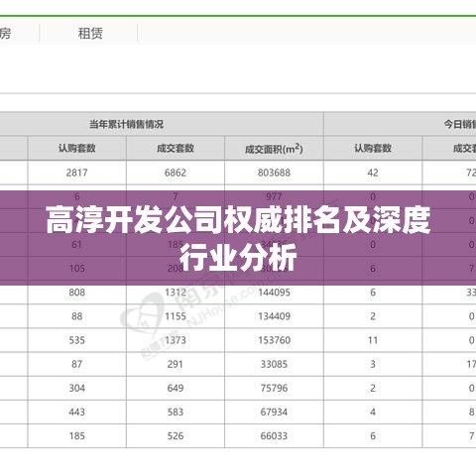Click 认购套数 header under 当年累计销售情况

click(x=76, y=149)
